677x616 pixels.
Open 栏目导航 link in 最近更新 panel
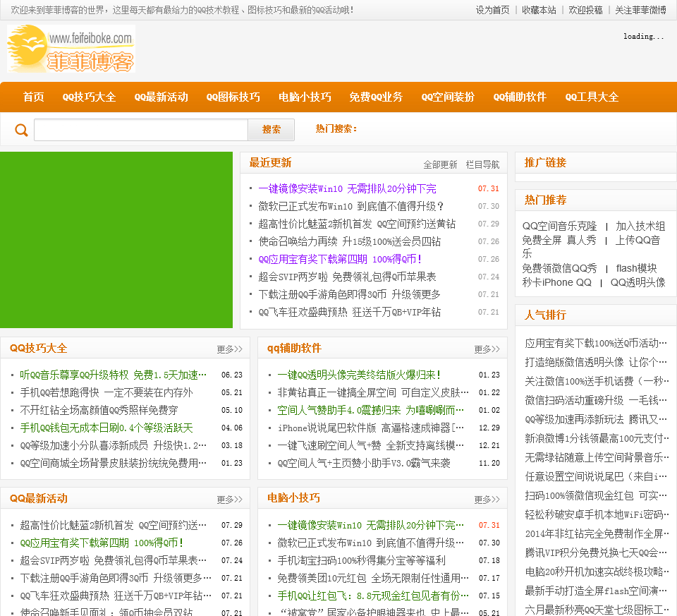coord(482,164)
